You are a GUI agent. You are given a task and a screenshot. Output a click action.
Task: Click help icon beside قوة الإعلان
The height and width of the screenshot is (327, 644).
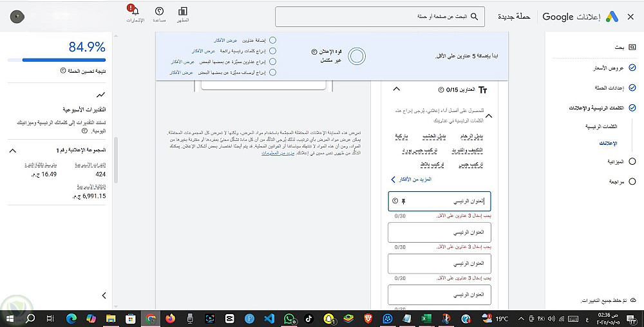315,52
